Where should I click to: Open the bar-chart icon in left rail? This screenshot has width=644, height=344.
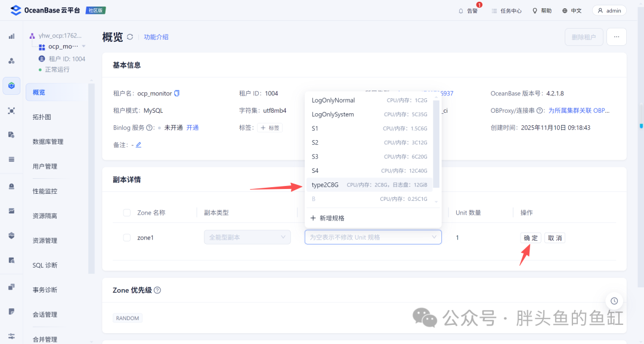click(11, 36)
